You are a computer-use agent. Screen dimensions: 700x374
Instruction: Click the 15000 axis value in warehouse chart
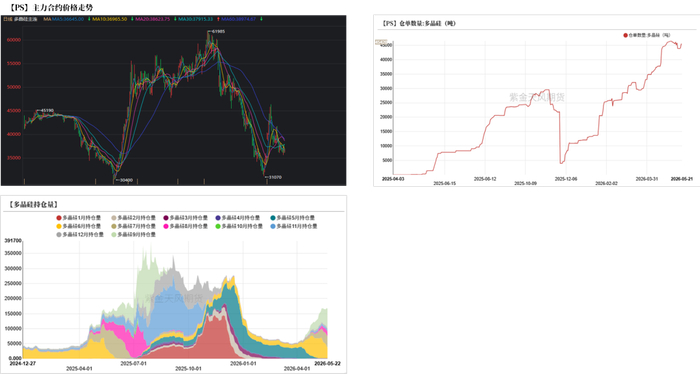[386, 132]
